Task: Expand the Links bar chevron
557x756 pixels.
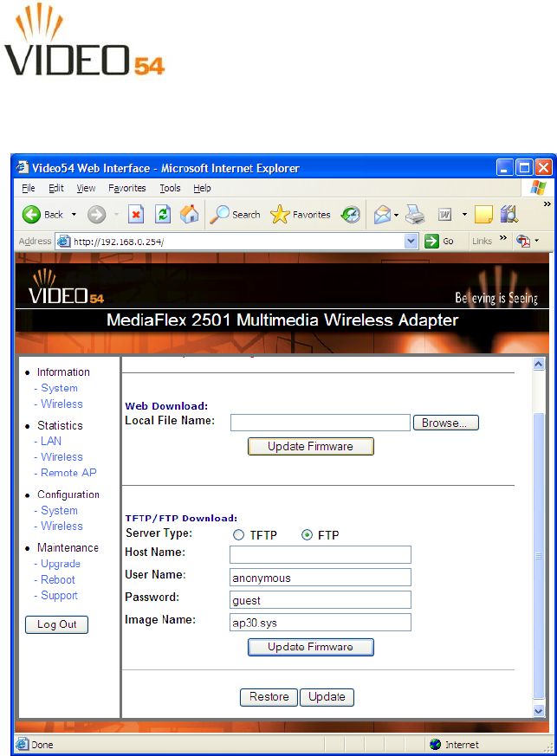Action: point(503,237)
